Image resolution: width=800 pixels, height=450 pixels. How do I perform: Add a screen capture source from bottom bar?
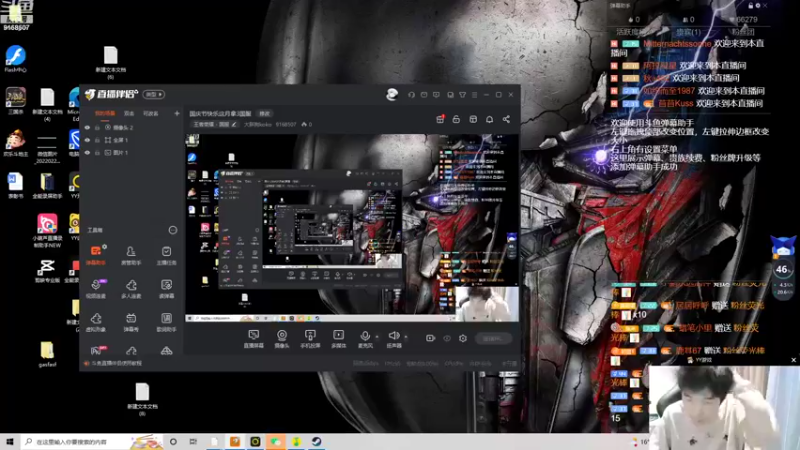click(254, 339)
